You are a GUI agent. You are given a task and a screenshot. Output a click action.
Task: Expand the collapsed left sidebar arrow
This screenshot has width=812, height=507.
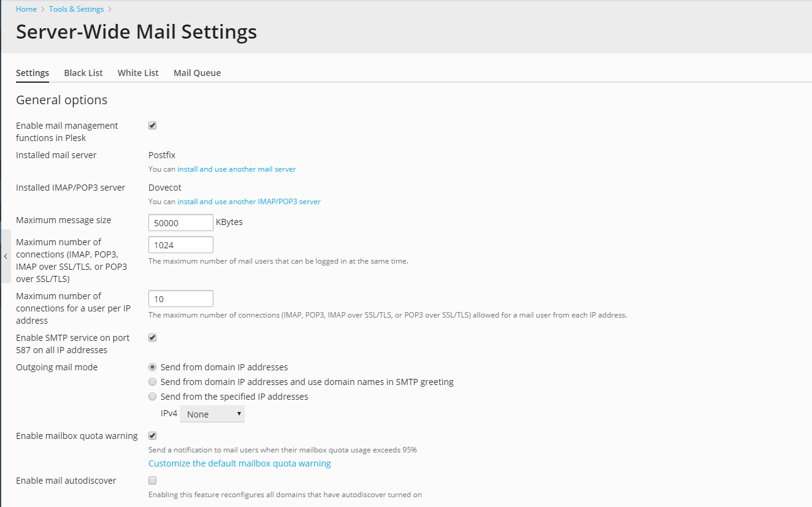tap(6, 256)
